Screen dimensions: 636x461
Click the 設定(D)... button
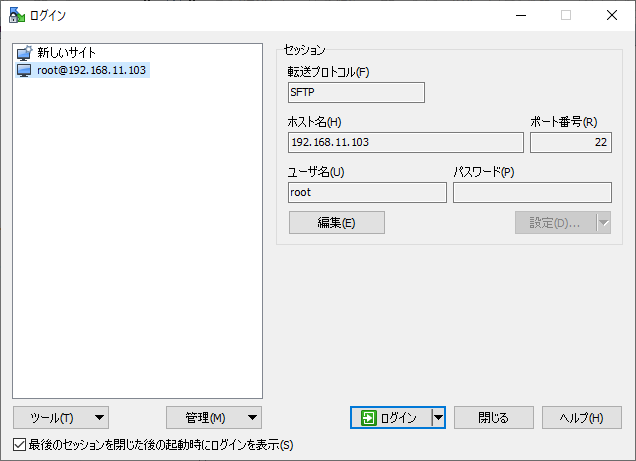(554, 223)
